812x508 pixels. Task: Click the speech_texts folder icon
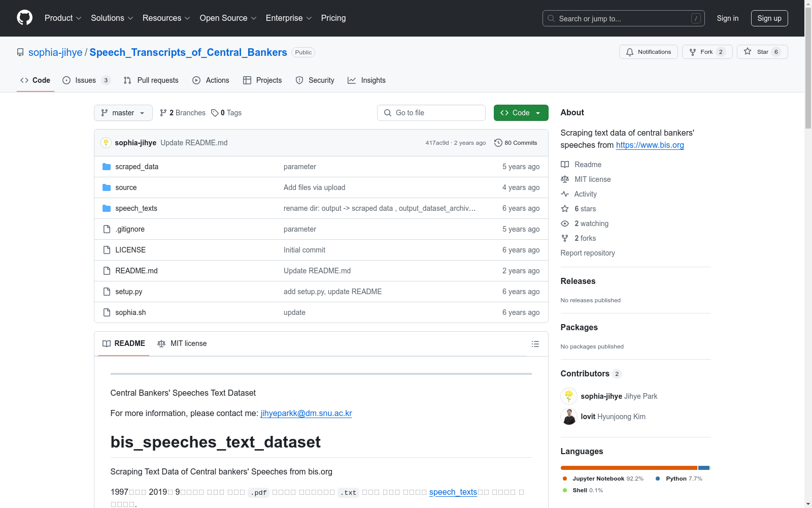tap(107, 208)
